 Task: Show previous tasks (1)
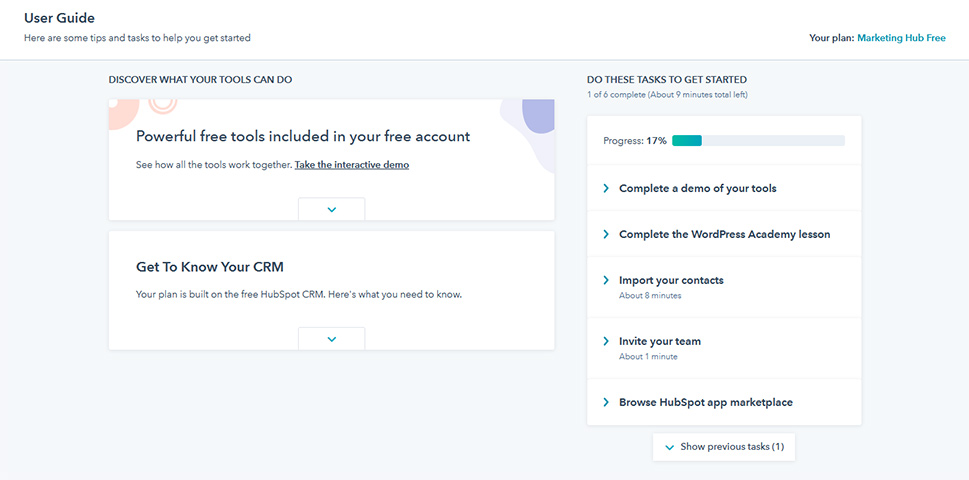(724, 447)
